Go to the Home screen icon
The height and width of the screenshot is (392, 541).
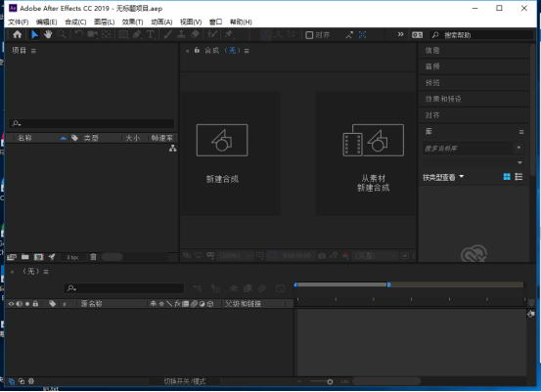pyautogui.click(x=18, y=34)
